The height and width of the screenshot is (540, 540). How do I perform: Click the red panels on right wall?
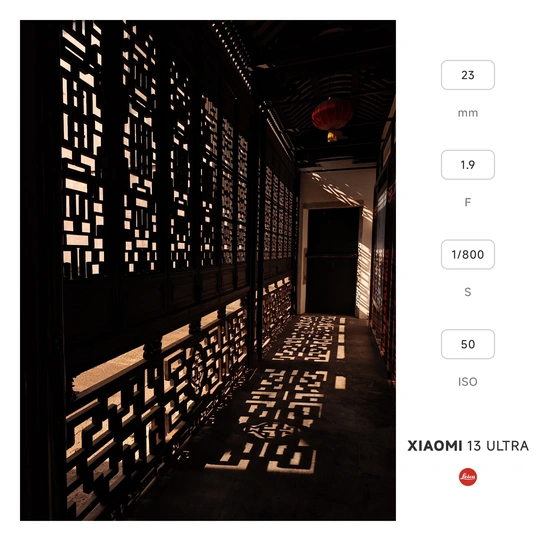(x=386, y=276)
